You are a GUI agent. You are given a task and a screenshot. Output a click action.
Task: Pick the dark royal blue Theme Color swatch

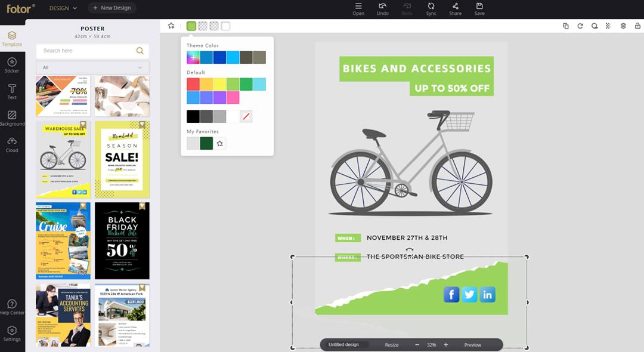click(219, 57)
